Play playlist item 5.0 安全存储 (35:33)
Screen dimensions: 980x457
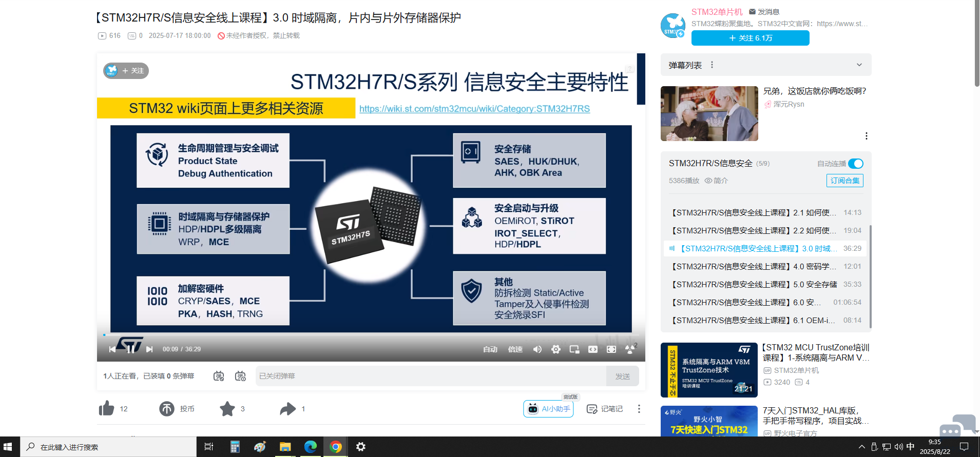coord(765,284)
